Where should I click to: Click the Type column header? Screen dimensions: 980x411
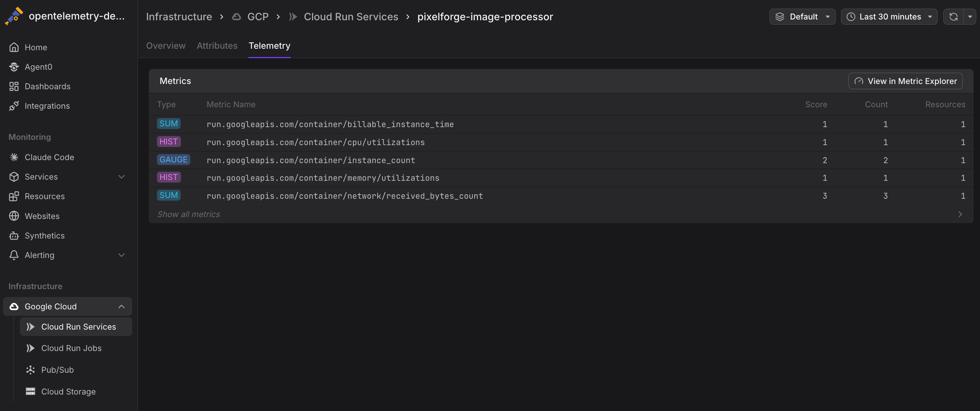[166, 104]
